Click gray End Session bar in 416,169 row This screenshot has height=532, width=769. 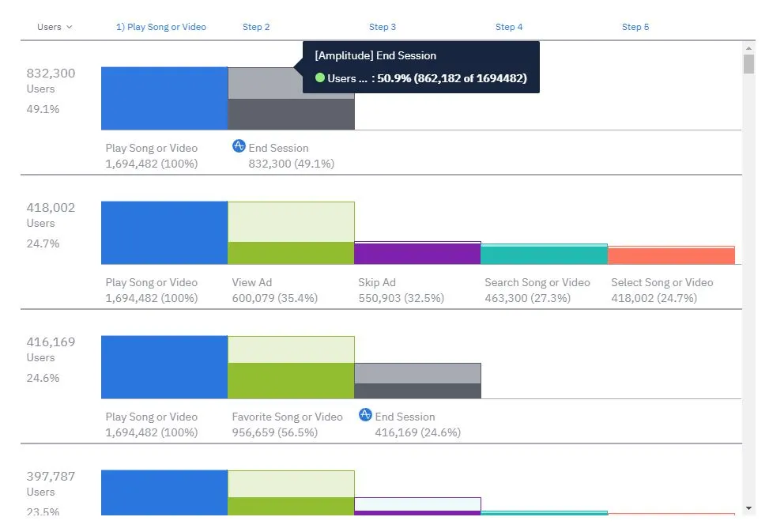(x=418, y=391)
